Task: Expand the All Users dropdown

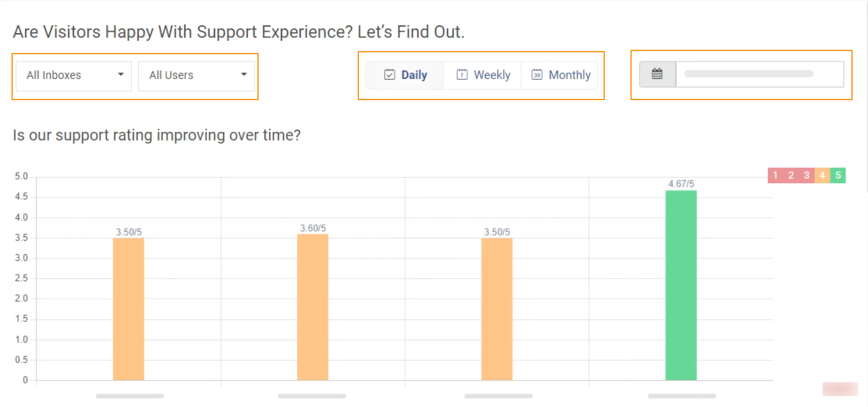Action: [196, 75]
